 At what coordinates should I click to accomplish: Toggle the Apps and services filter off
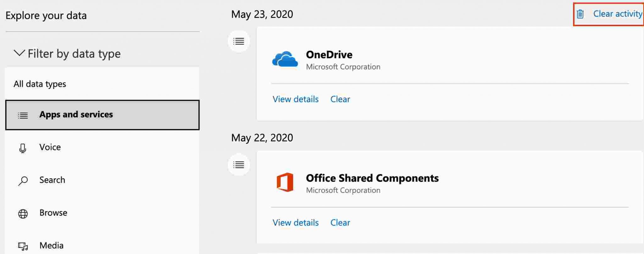click(76, 115)
